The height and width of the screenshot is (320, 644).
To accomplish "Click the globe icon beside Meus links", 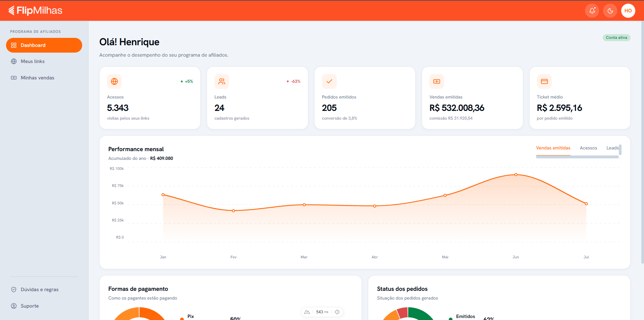I will (14, 61).
